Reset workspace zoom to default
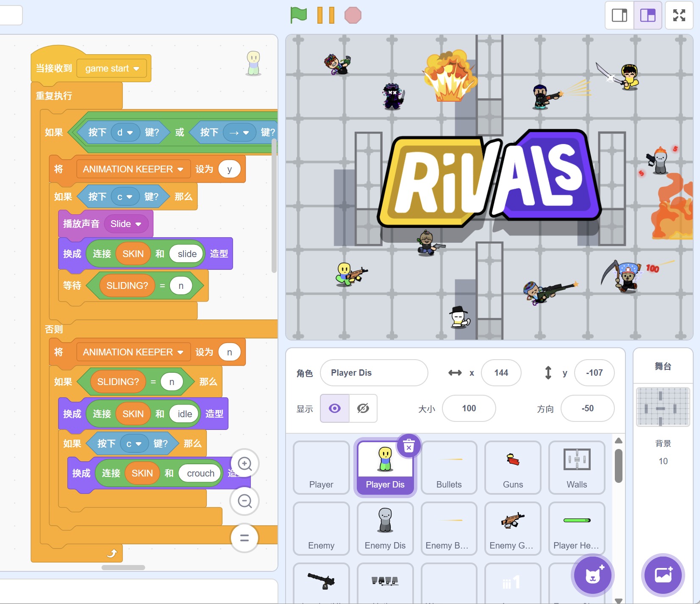This screenshot has width=700, height=604. coord(244,538)
